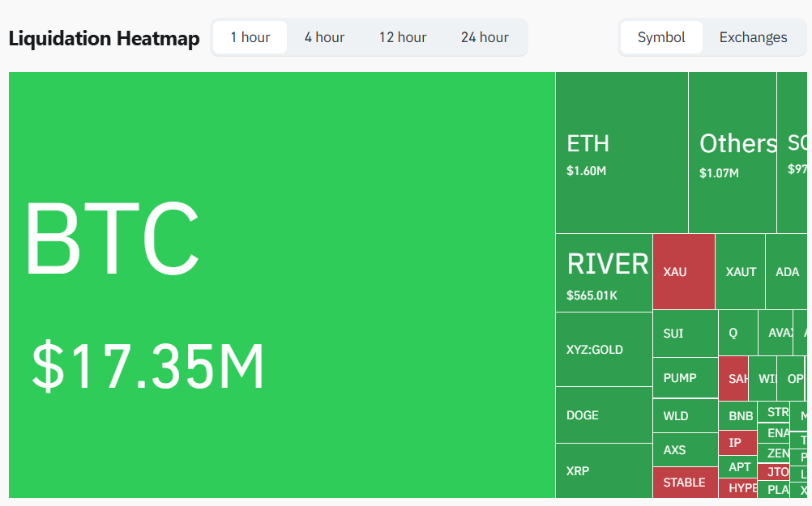Screen dimensions: 812x506
Task: Click the AXS heatmap tile
Action: (685, 450)
